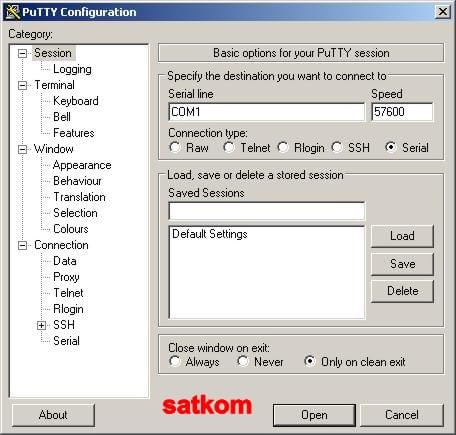Click the Load button
This screenshot has height=435, width=456.
tap(402, 236)
